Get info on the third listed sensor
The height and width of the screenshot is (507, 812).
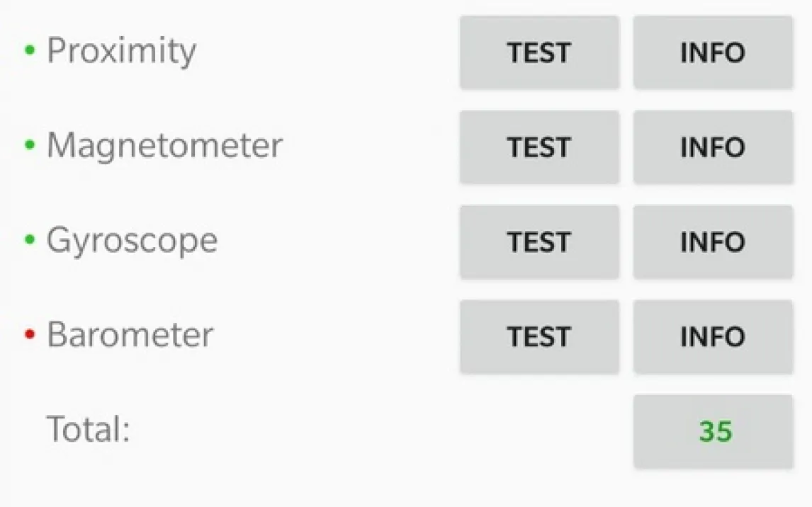click(x=713, y=242)
